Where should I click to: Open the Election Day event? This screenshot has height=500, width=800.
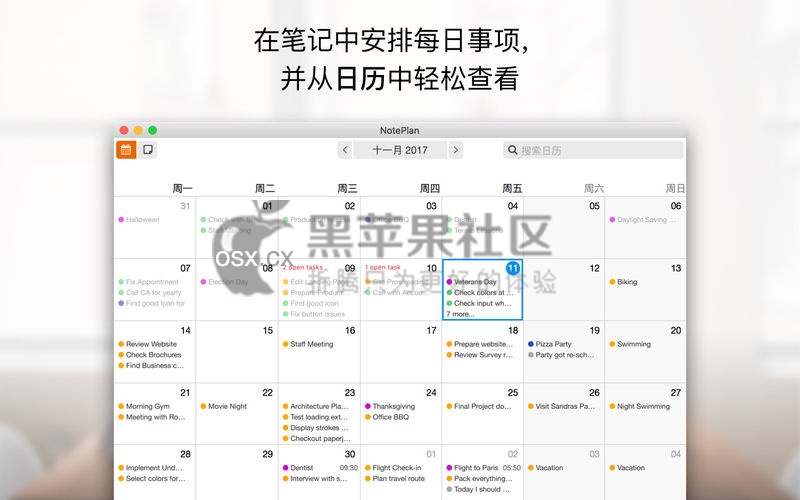pyautogui.click(x=224, y=282)
